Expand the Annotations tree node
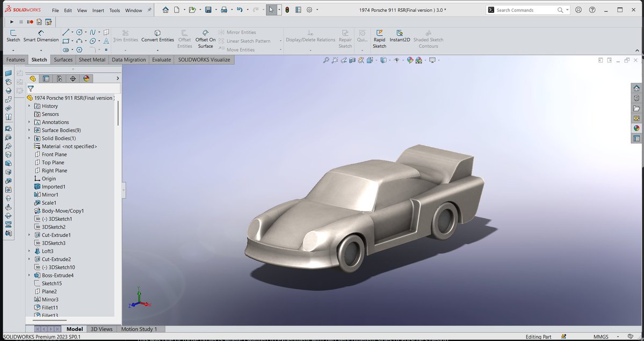644x341 pixels. pyautogui.click(x=29, y=122)
